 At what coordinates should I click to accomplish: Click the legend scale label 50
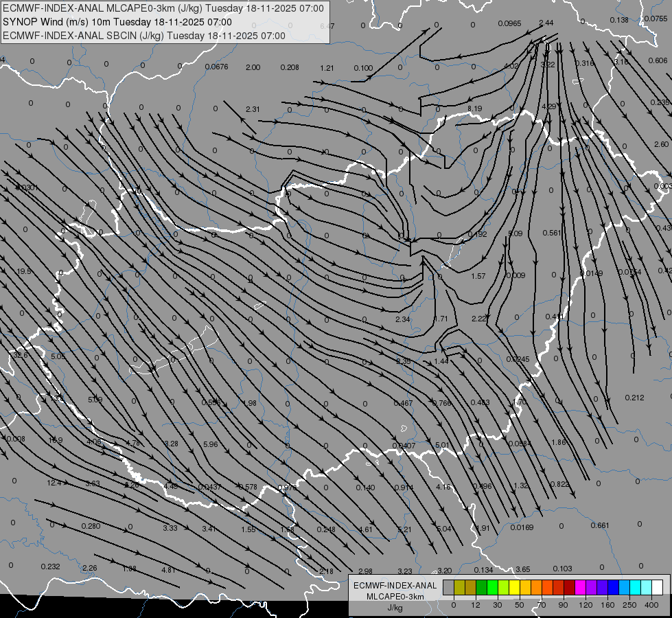pos(520,605)
